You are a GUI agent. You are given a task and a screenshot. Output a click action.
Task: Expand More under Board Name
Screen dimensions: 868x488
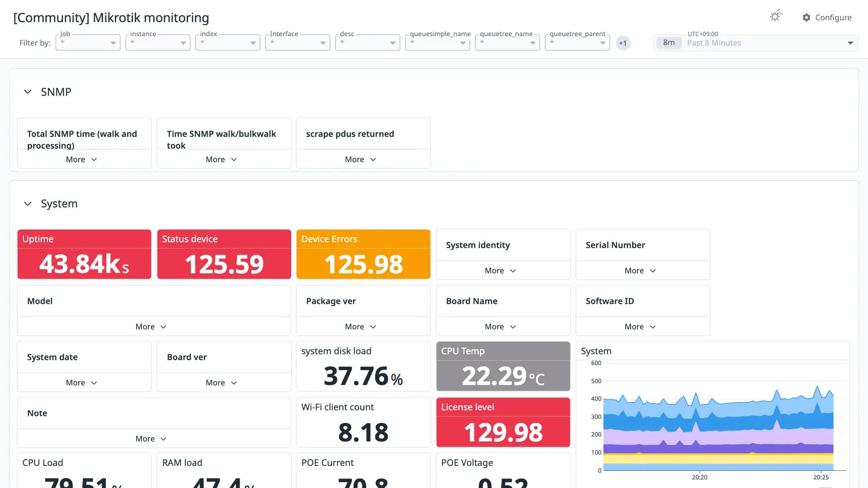click(x=500, y=327)
